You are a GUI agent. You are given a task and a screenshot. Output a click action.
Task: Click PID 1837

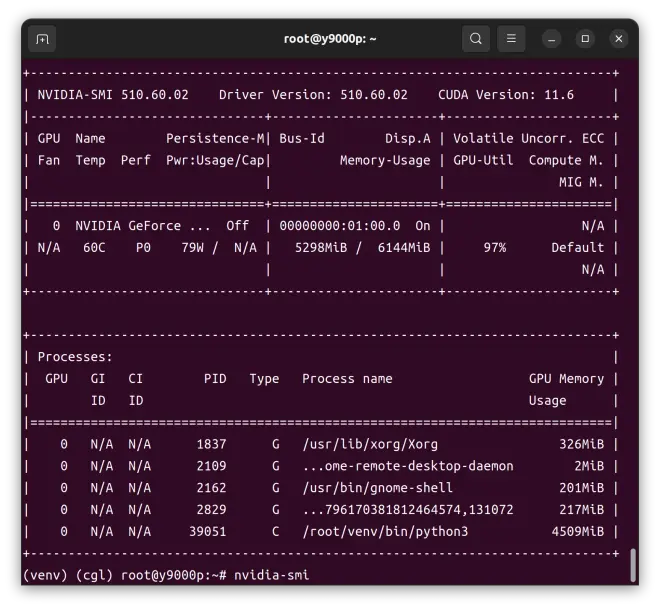pyautogui.click(x=211, y=444)
